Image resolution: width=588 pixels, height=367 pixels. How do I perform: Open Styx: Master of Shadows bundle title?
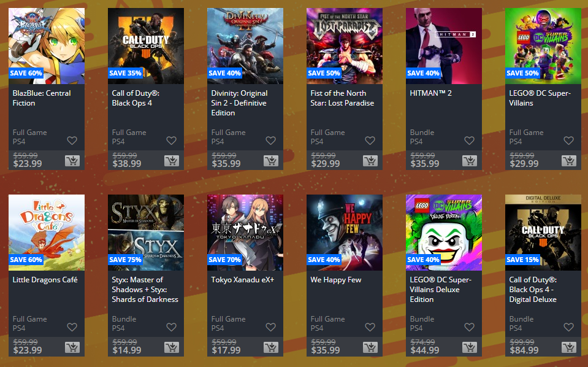tap(145, 289)
